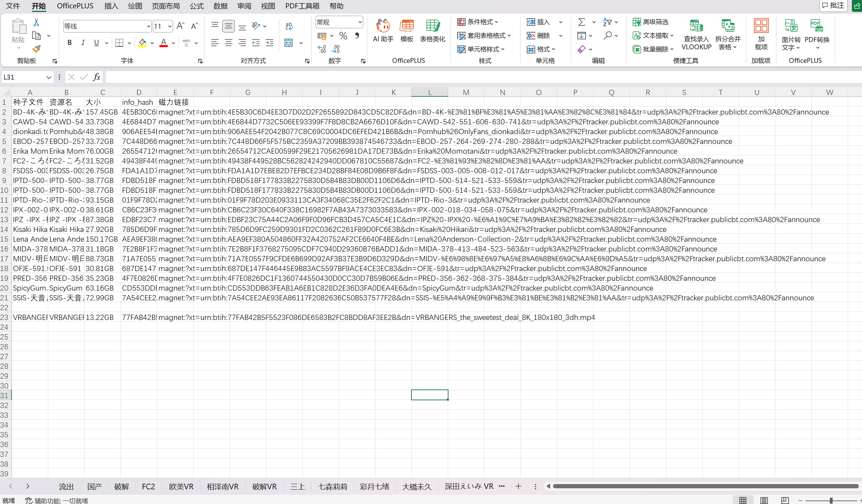Switch to the 七森莉莉 sheet tab
Viewport: 862px width, 504px height.
click(332, 487)
